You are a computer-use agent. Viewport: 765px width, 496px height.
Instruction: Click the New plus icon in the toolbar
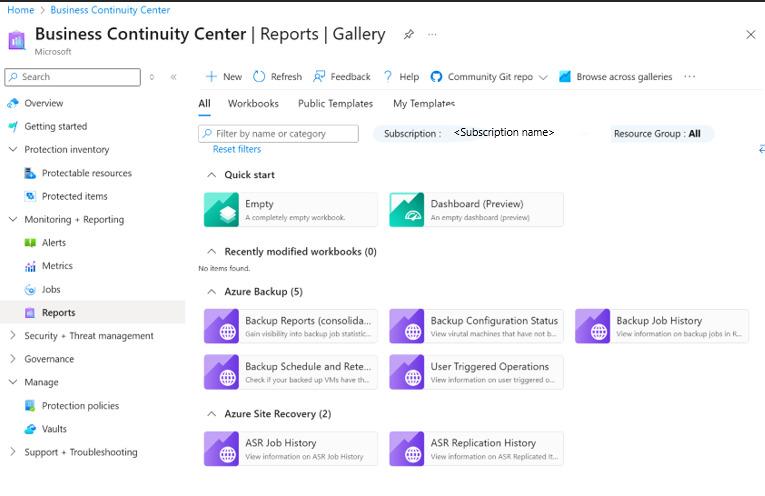(x=211, y=77)
